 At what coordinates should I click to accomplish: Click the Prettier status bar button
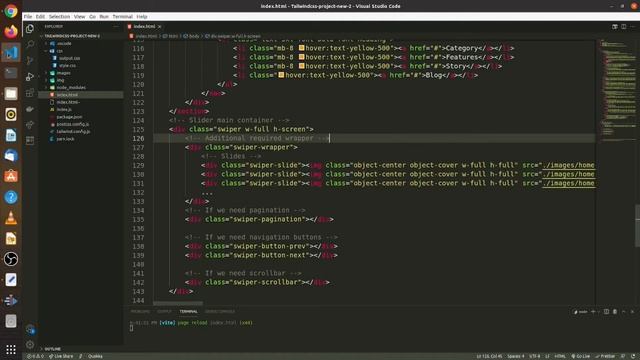(605, 356)
